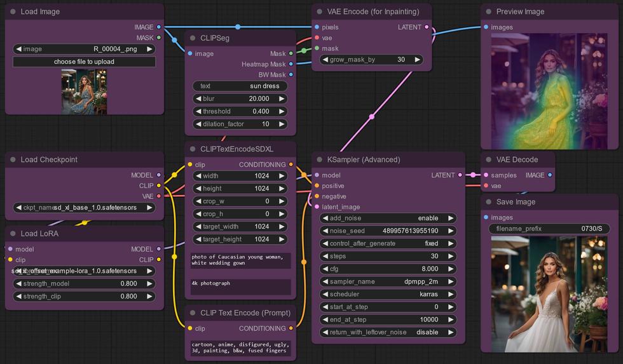Click the heatmap preview image thumbnail
This screenshot has height=364, width=623.
click(x=549, y=91)
